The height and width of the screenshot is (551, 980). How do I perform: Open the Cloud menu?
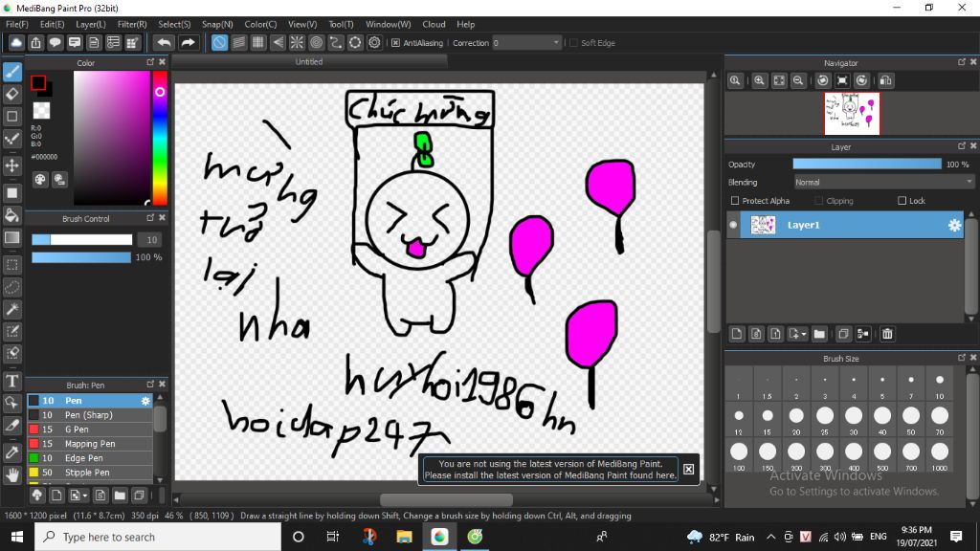pyautogui.click(x=434, y=24)
